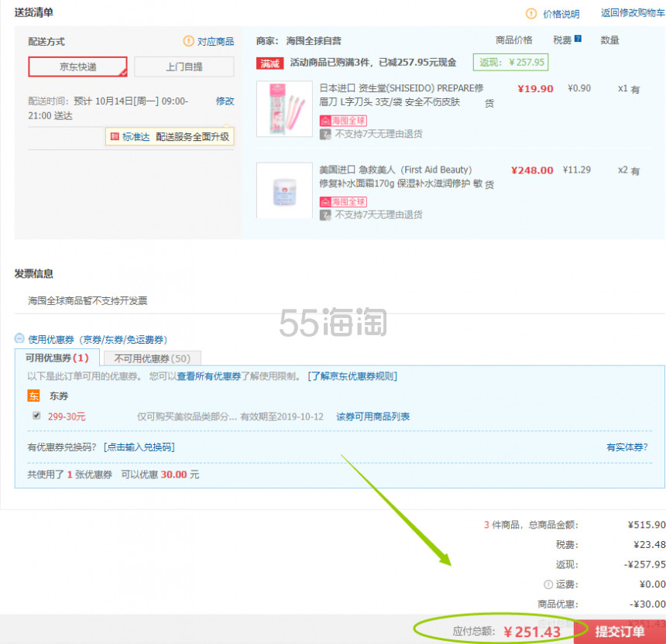Image resolution: width=666 pixels, height=644 pixels.
Task: Click the ¥248.00 product price
Action: point(532,170)
